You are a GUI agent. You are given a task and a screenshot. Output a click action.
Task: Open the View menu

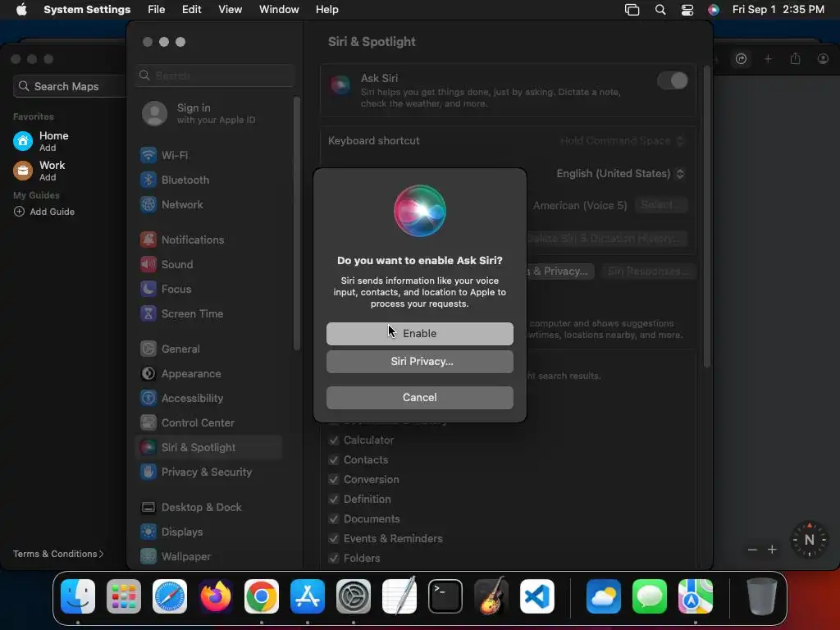point(230,10)
